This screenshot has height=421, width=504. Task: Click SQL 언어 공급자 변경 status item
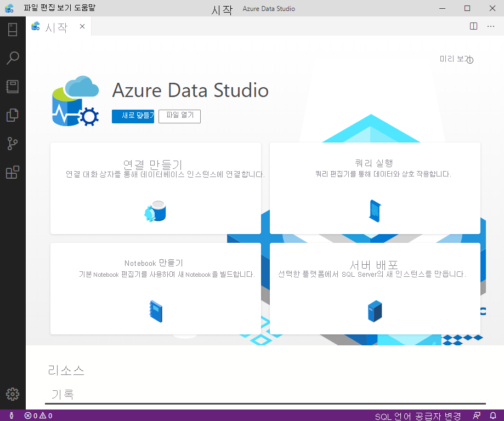pyautogui.click(x=418, y=416)
